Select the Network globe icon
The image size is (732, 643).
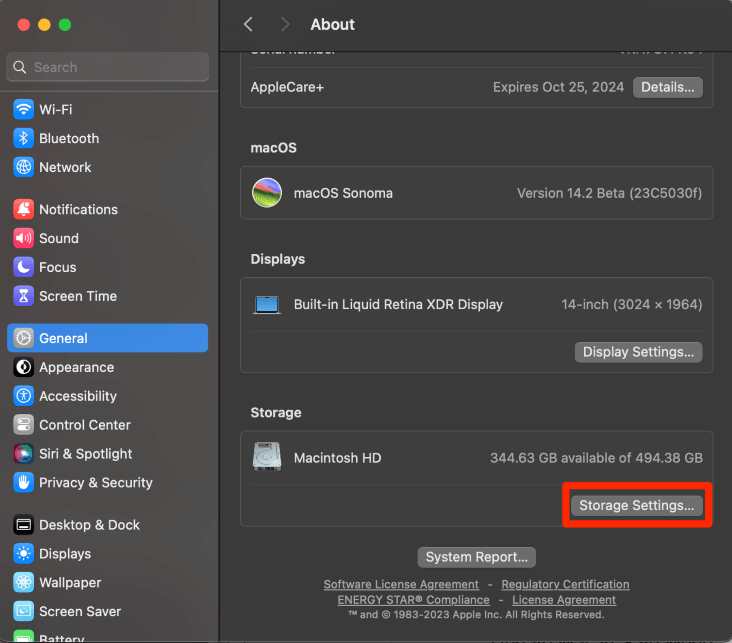pos(23,167)
